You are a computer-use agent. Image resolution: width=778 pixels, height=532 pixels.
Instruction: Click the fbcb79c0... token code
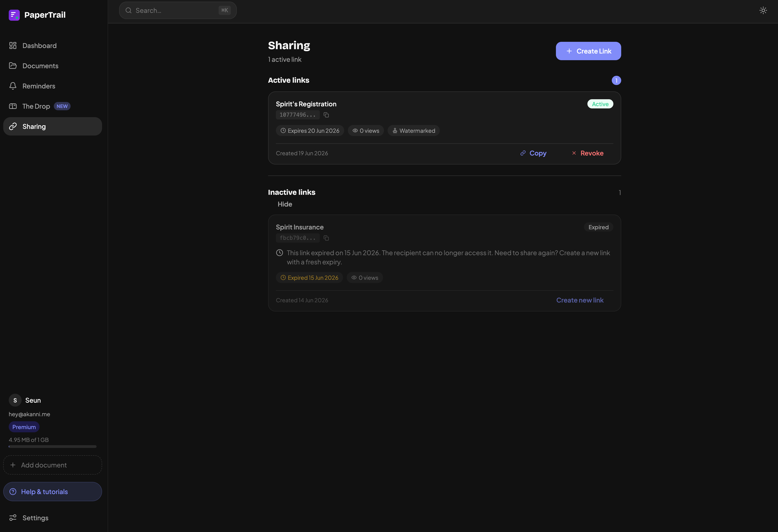click(297, 238)
